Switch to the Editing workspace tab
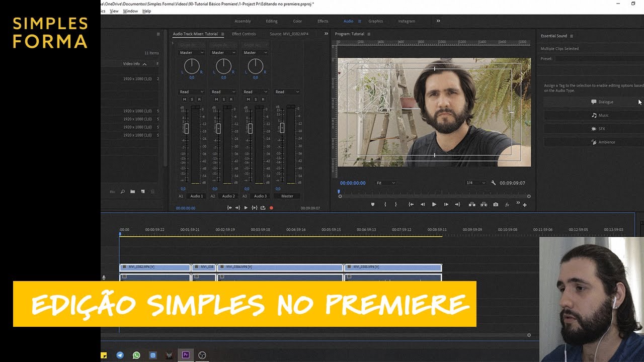This screenshot has height=362, width=644. 272,21
